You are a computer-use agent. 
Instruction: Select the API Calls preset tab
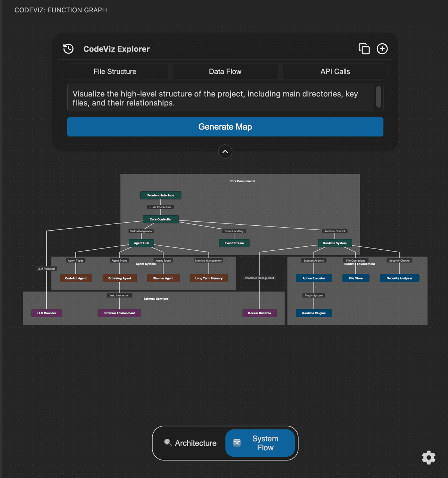[x=335, y=71]
